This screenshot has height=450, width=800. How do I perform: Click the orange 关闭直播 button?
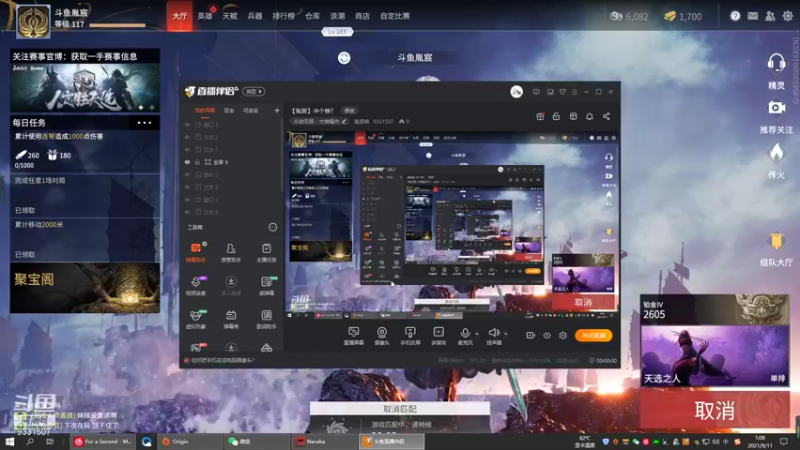point(593,335)
